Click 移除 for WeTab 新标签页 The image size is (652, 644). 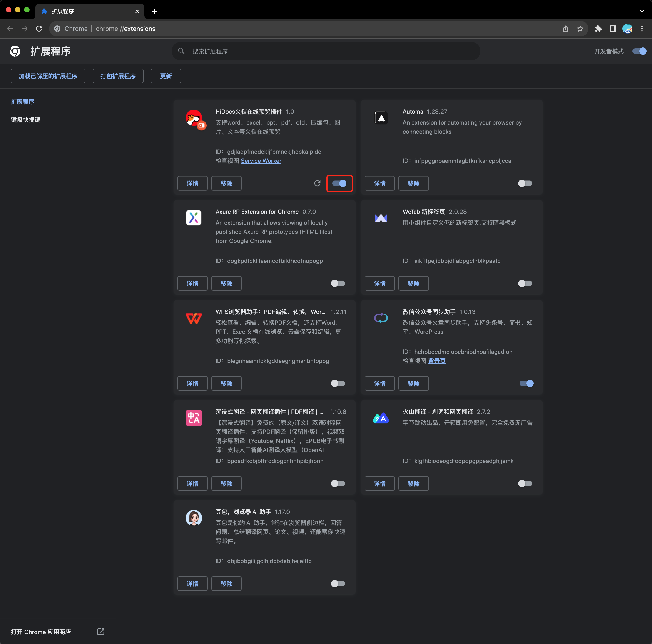pyautogui.click(x=414, y=283)
